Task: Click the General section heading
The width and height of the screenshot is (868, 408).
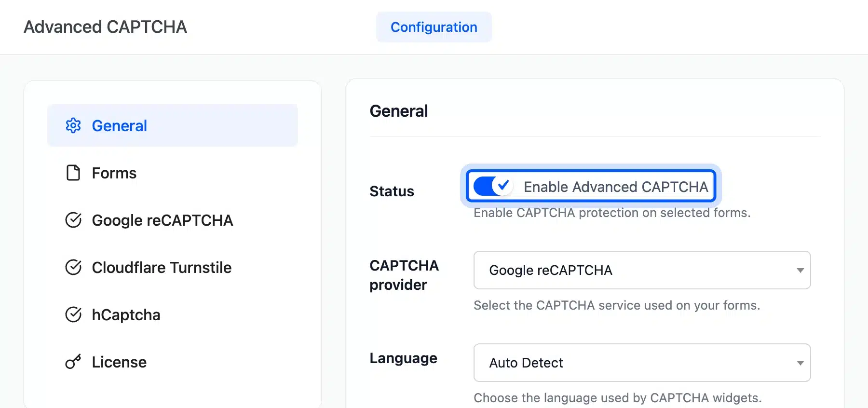Action: [399, 111]
